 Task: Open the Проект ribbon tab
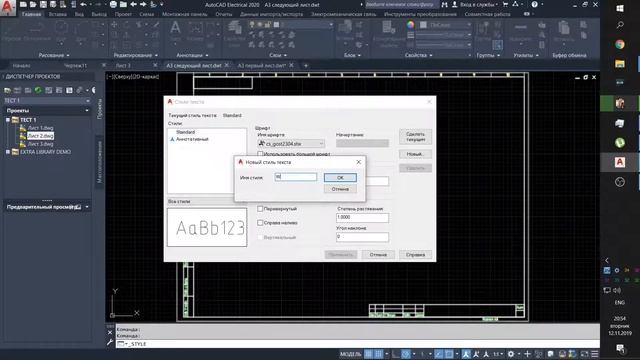point(123,14)
